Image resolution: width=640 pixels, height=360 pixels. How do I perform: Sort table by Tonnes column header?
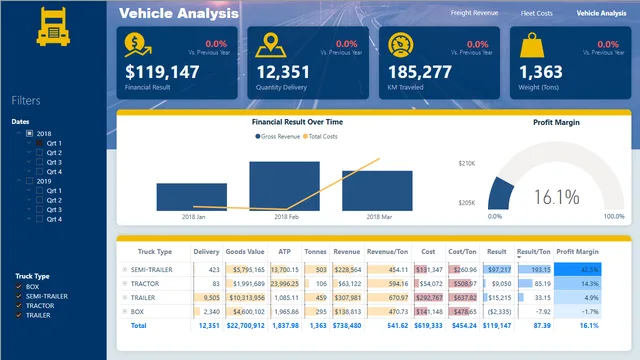point(315,252)
